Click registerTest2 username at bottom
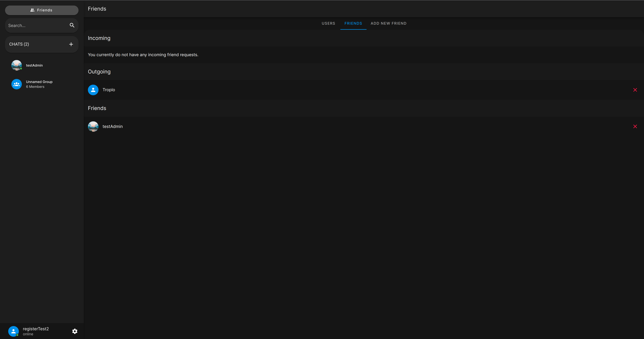This screenshot has width=644, height=339. (36, 329)
